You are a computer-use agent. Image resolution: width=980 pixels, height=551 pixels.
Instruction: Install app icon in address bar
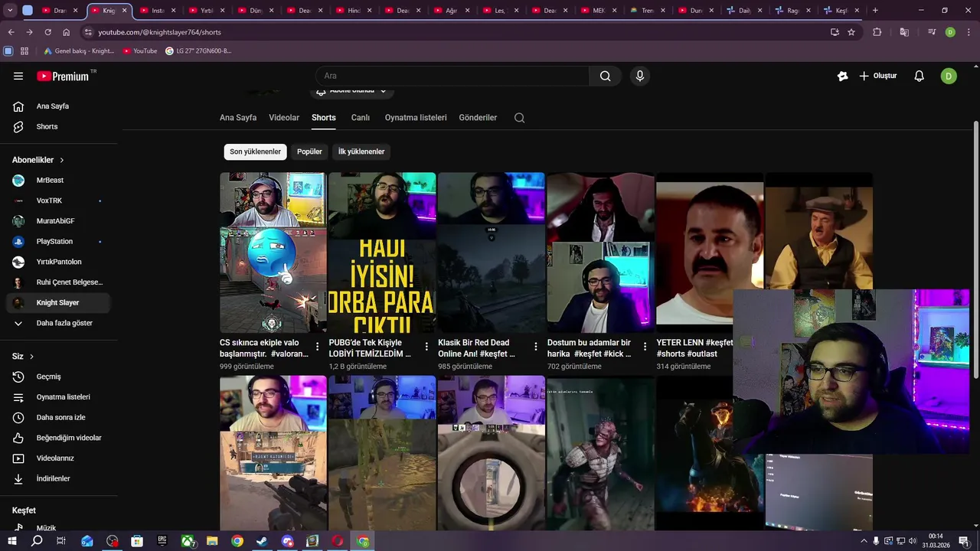(835, 32)
